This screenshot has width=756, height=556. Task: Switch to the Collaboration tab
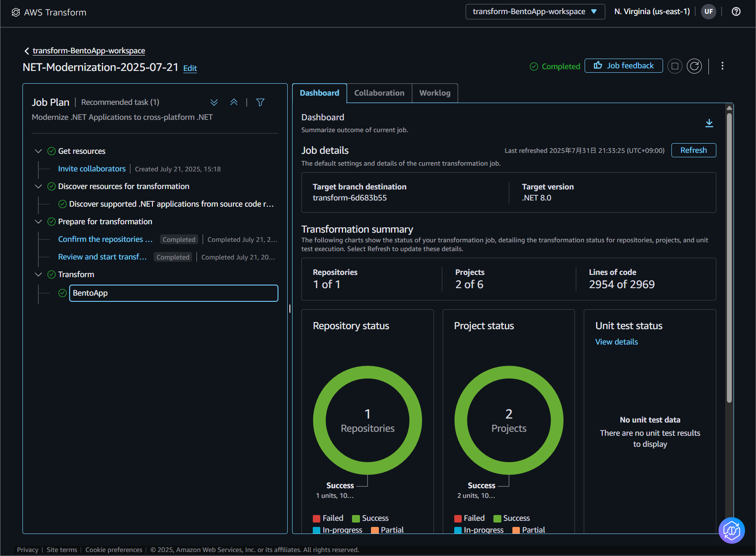click(379, 93)
